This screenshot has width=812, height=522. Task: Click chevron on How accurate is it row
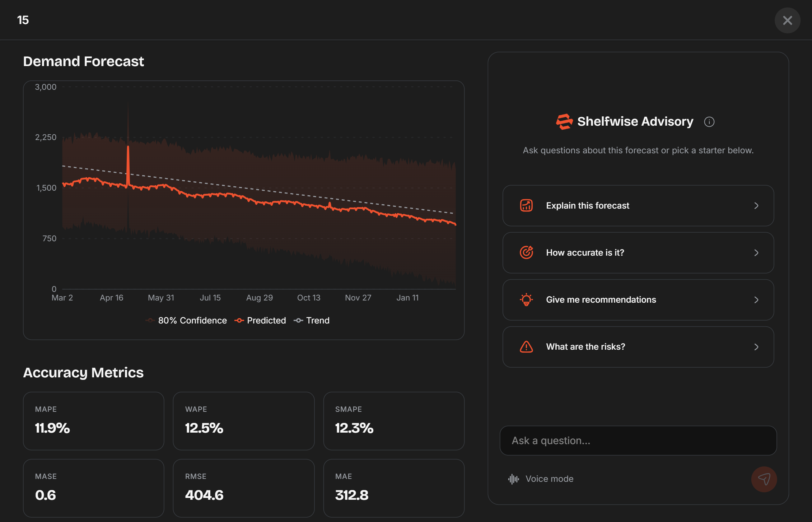point(756,252)
